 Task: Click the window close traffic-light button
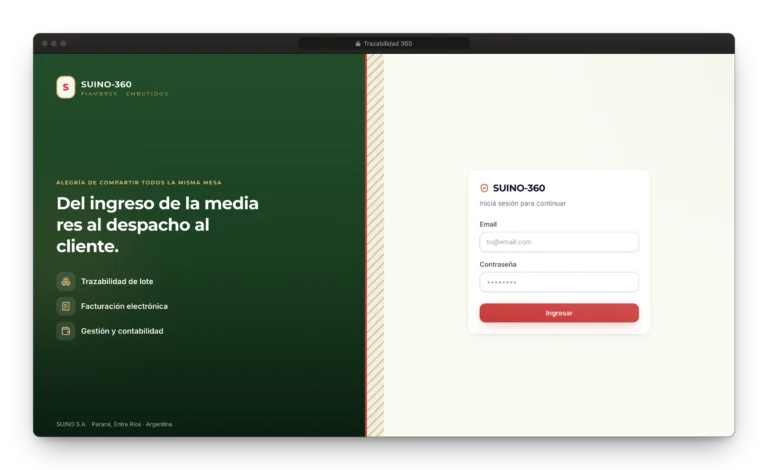(x=45, y=44)
